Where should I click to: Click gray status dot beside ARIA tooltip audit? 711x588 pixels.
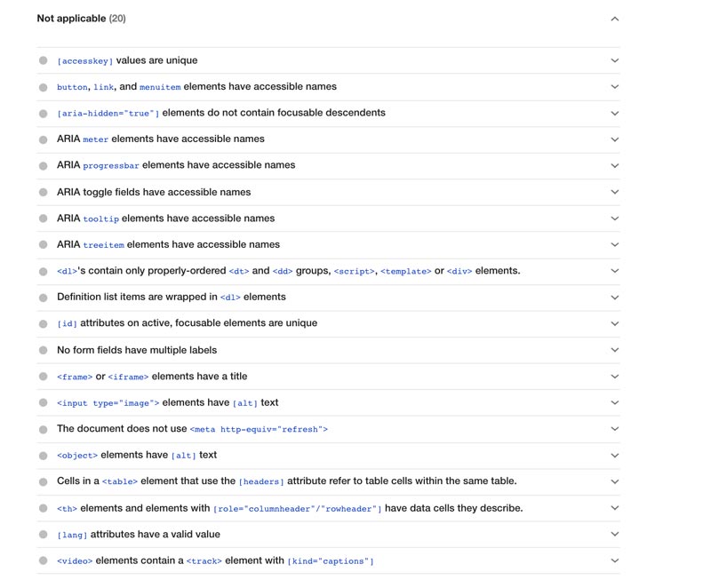[x=43, y=219]
